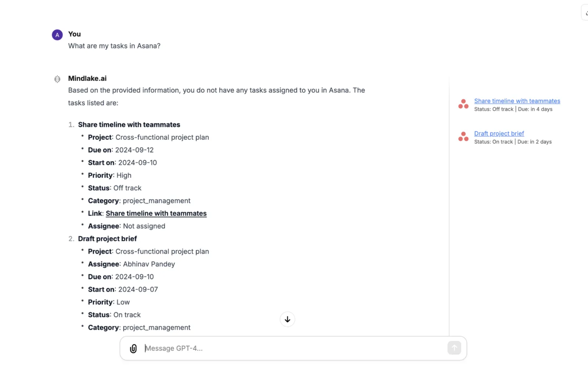Click the "Assignee: Abhinav Pandey" line

click(x=131, y=264)
